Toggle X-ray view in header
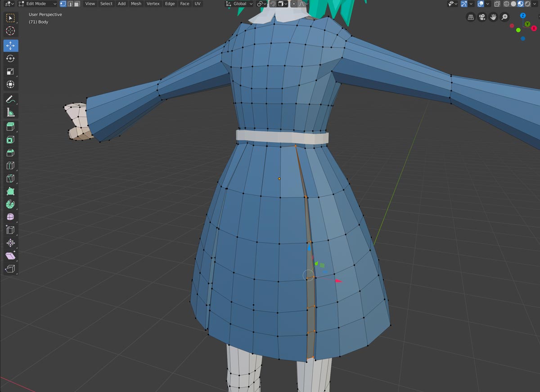 click(x=497, y=4)
